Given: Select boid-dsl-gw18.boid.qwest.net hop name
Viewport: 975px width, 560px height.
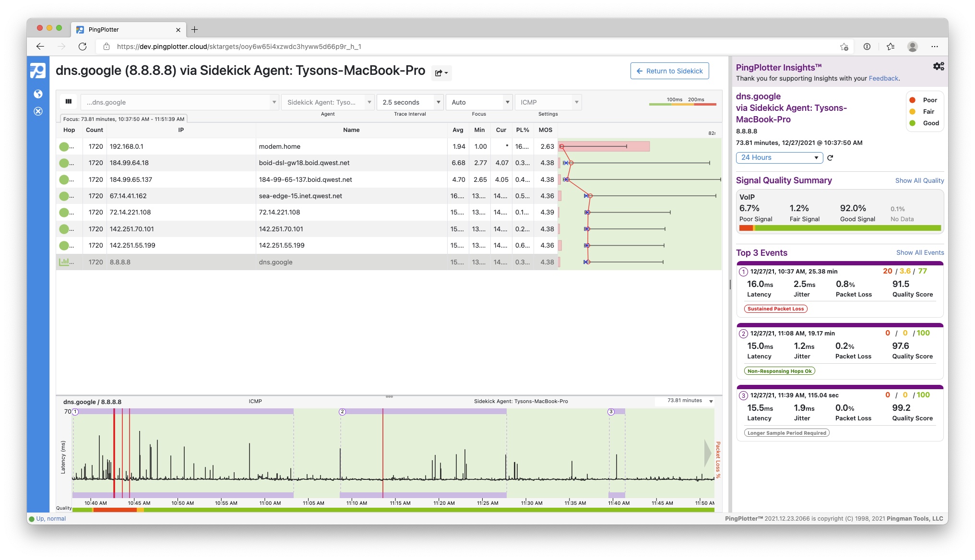Looking at the screenshot, I should coord(304,163).
